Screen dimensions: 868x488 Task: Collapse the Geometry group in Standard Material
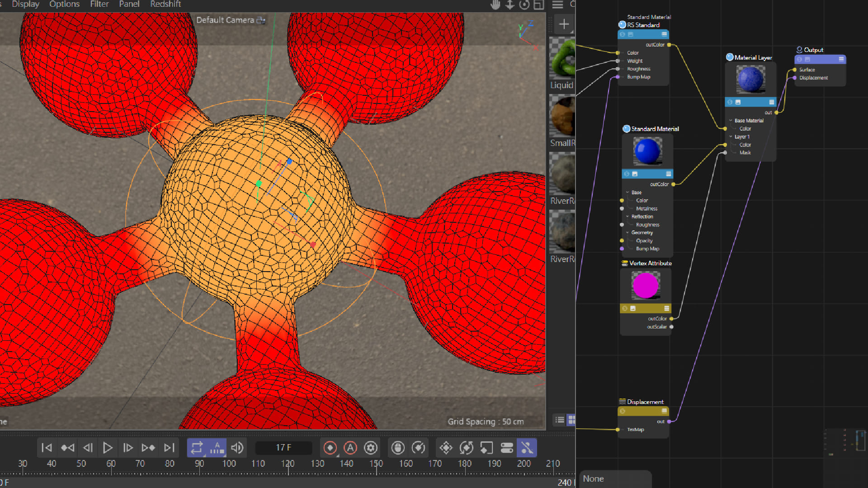(627, 233)
